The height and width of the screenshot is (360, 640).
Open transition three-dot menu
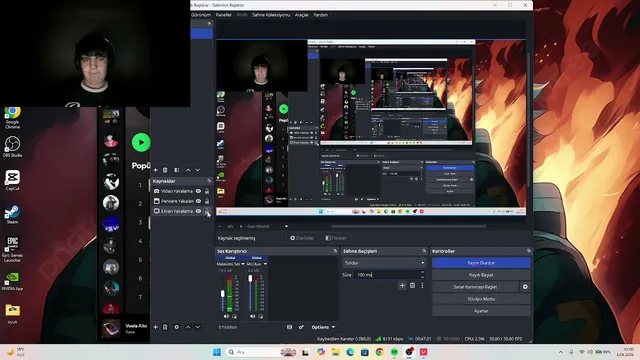422,285
